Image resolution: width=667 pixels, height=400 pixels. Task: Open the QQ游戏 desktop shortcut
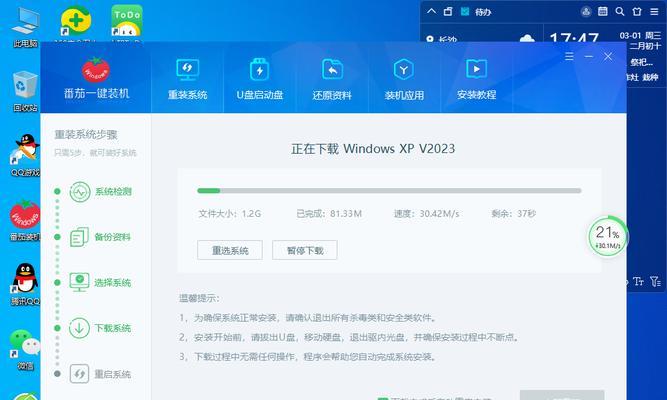pyautogui.click(x=25, y=155)
